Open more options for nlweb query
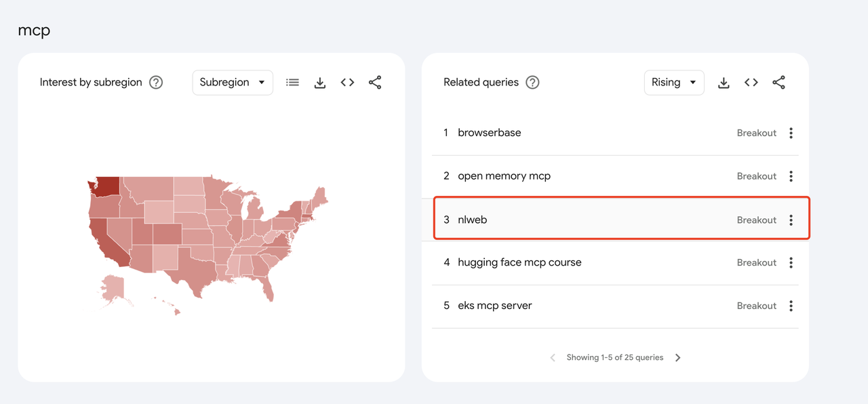Viewport: 868px width, 404px height. coord(791,220)
